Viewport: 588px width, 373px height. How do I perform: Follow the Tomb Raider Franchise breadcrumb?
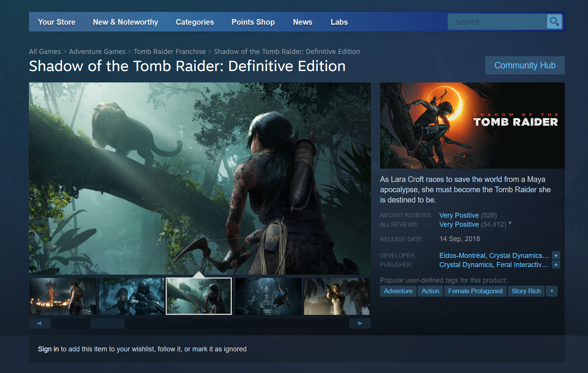tap(170, 52)
